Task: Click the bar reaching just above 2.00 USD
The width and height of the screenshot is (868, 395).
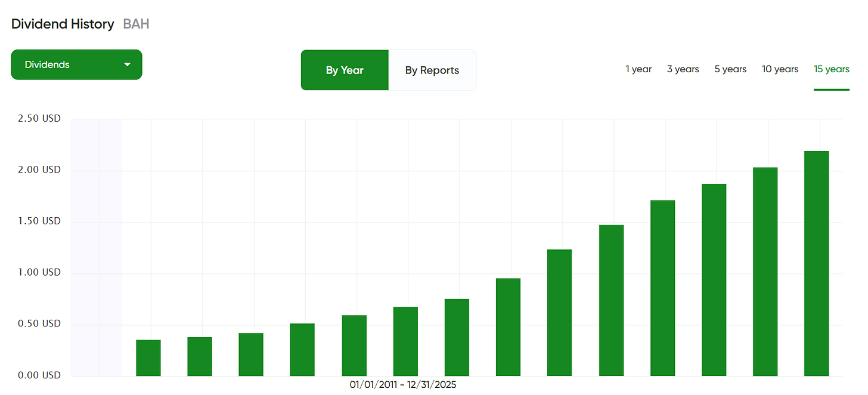Action: coord(765,272)
